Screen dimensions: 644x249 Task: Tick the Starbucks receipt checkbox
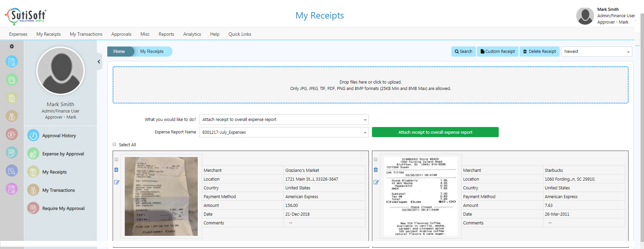tap(376, 159)
